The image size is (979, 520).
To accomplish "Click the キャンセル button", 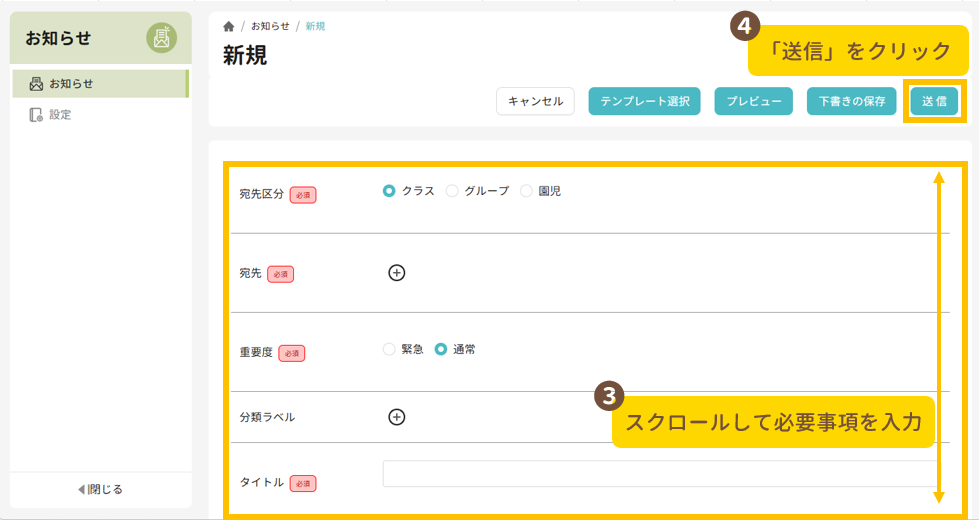I will (535, 101).
